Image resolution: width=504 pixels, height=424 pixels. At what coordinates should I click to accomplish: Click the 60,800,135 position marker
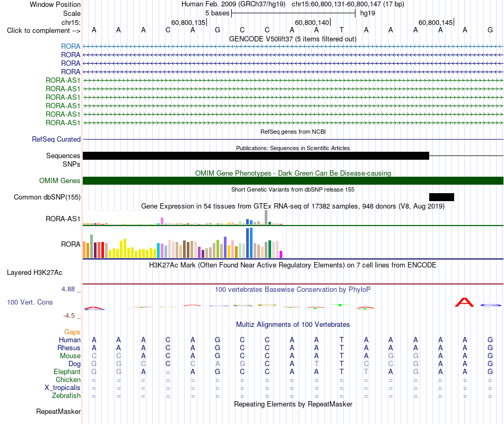pyautogui.click(x=188, y=22)
